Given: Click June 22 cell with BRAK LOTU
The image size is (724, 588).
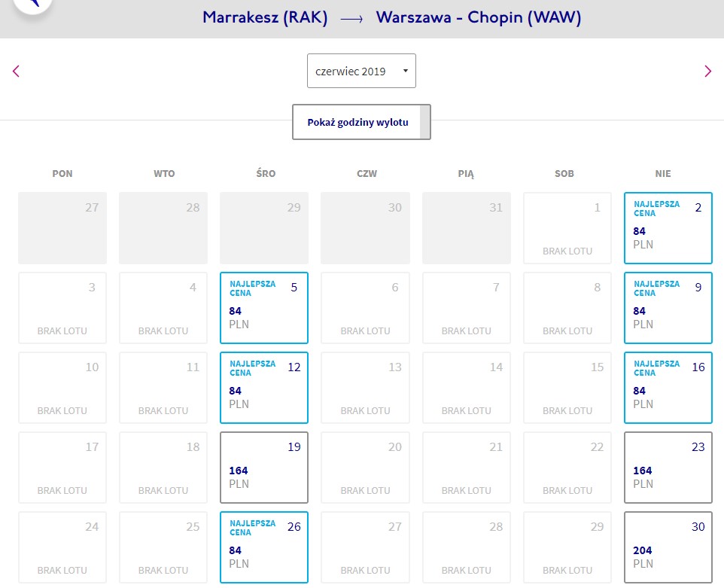Looking at the screenshot, I should (x=567, y=468).
